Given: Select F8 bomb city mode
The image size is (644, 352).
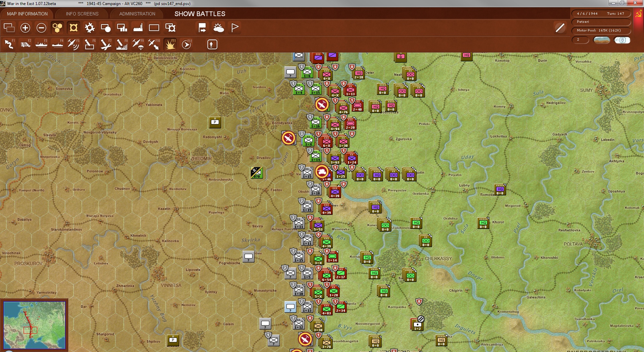Looking at the screenshot, I should click(122, 44).
